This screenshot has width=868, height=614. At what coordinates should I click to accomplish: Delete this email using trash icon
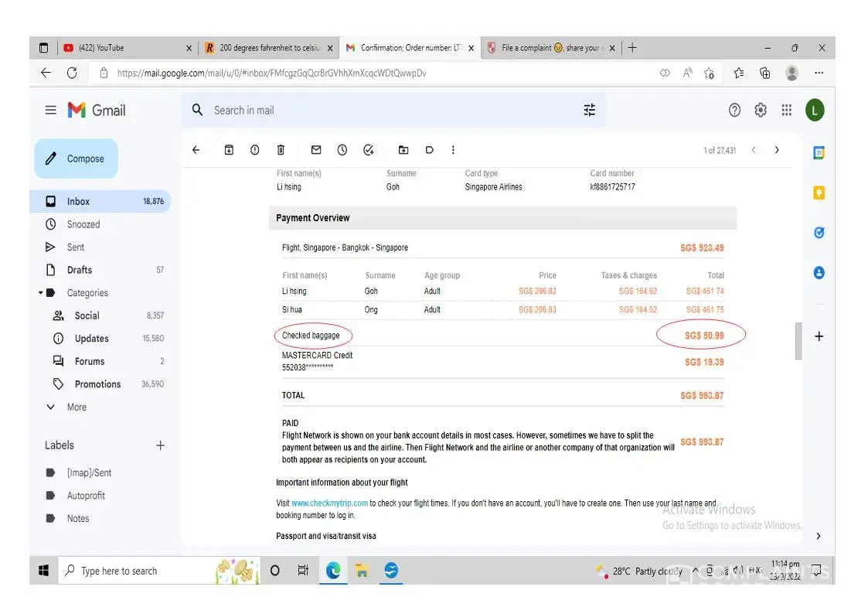(281, 150)
